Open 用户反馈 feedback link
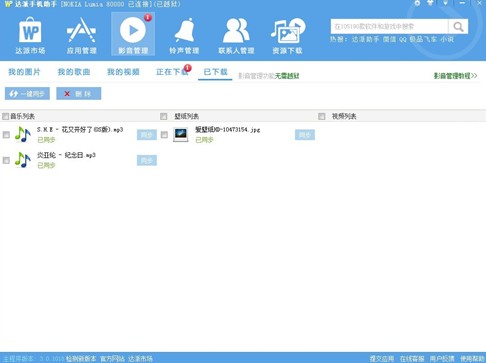 point(442,359)
